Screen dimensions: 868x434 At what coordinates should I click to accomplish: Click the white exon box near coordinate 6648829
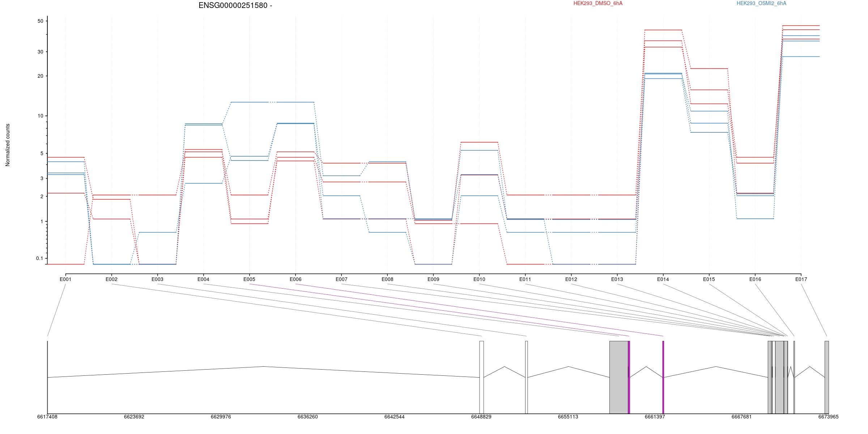481,377
